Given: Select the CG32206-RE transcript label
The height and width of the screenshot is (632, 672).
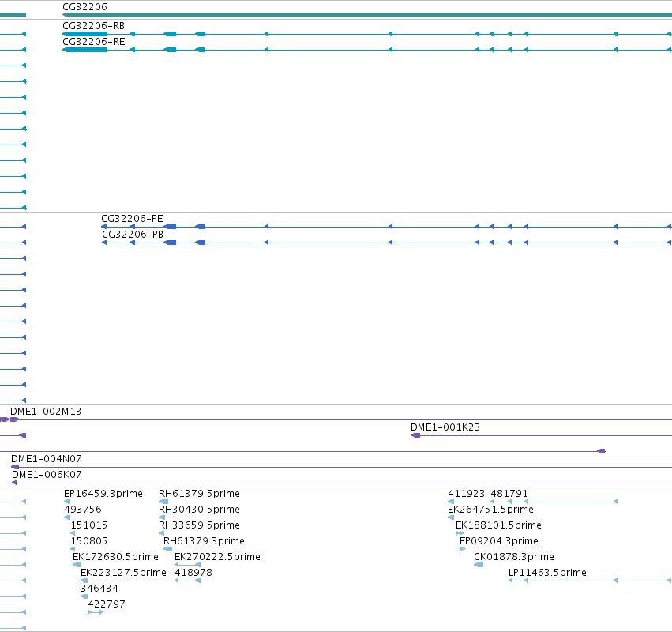Looking at the screenshot, I should (x=94, y=42).
